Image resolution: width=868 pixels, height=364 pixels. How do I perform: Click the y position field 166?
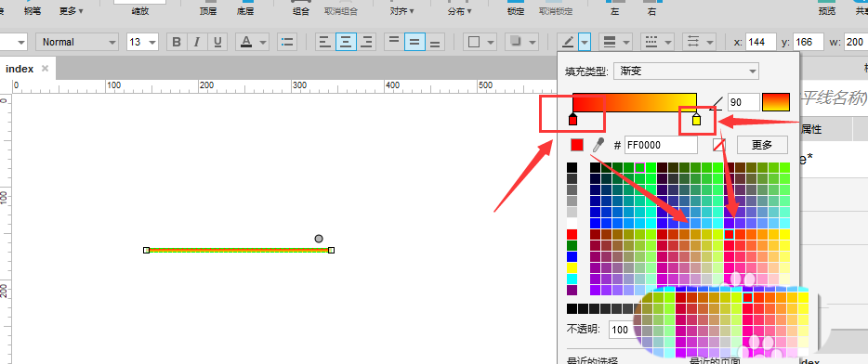809,42
